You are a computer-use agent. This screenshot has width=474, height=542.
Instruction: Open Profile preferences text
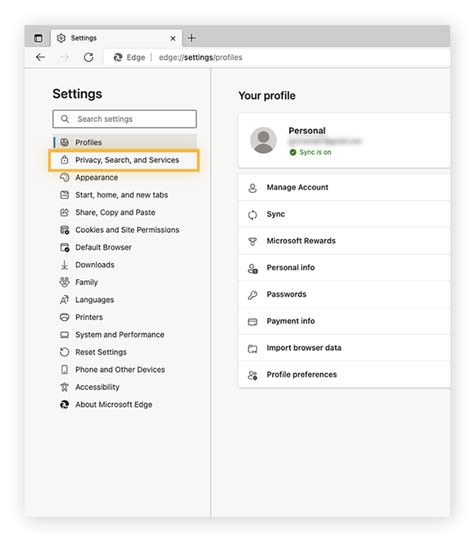point(301,374)
